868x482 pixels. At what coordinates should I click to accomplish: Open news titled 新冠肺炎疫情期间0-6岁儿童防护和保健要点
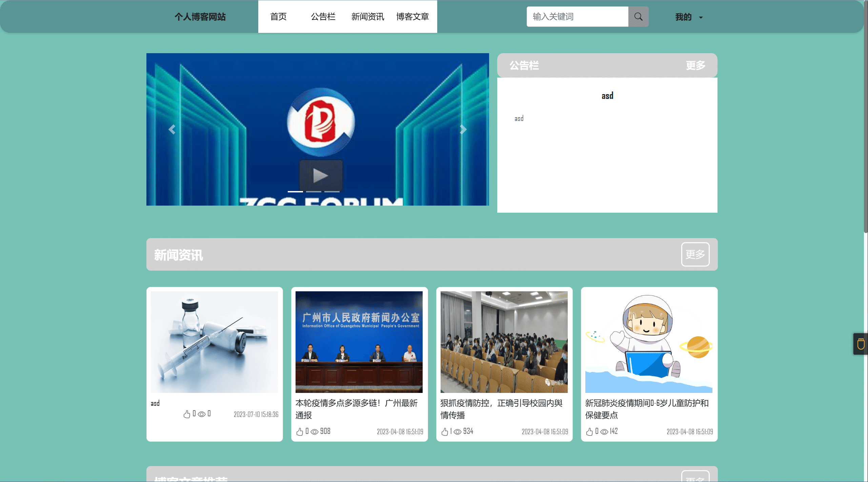[x=647, y=409]
